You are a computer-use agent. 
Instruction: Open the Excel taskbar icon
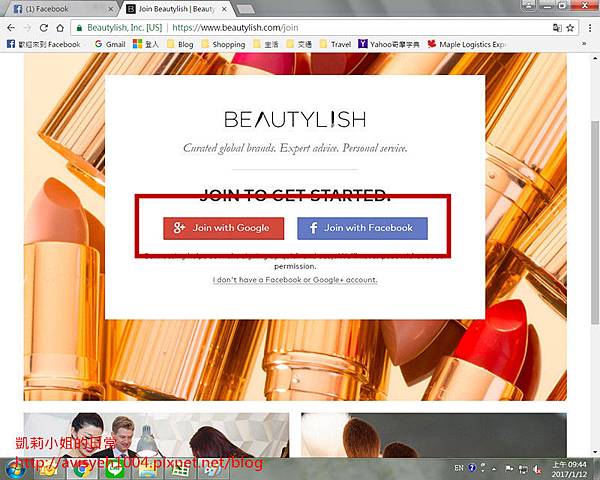point(180,470)
